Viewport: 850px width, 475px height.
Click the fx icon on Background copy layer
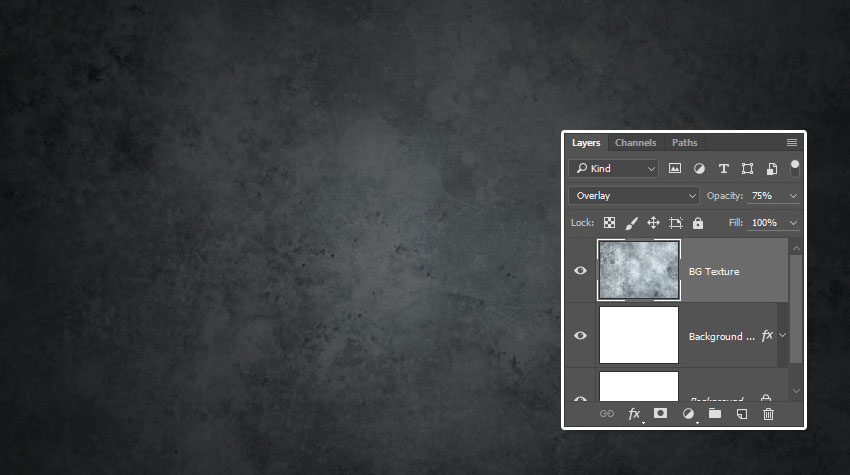[767, 336]
